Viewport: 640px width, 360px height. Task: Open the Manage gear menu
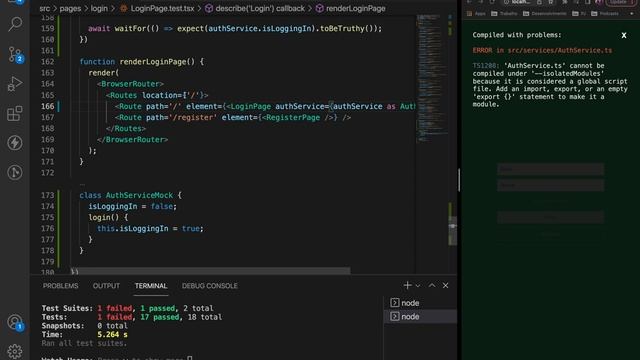point(15,351)
